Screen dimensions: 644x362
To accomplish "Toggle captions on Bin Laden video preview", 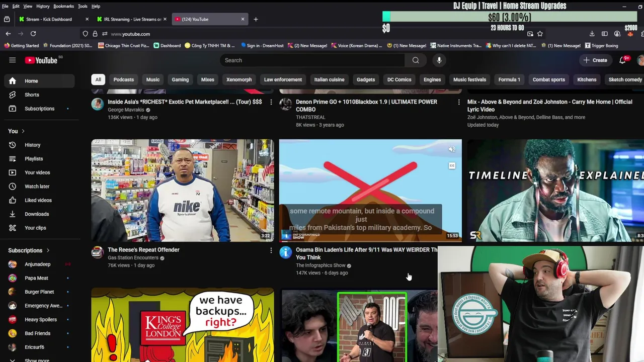I will pyautogui.click(x=452, y=166).
